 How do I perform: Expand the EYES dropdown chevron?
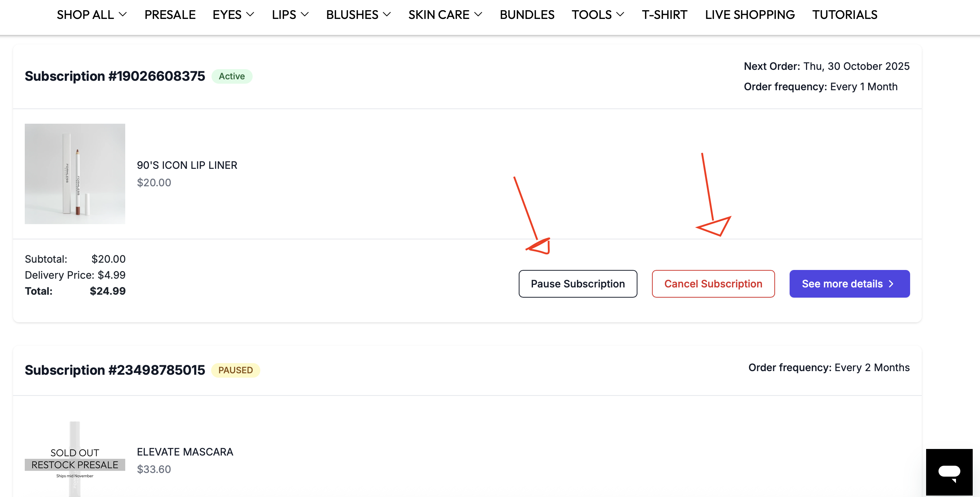click(250, 15)
